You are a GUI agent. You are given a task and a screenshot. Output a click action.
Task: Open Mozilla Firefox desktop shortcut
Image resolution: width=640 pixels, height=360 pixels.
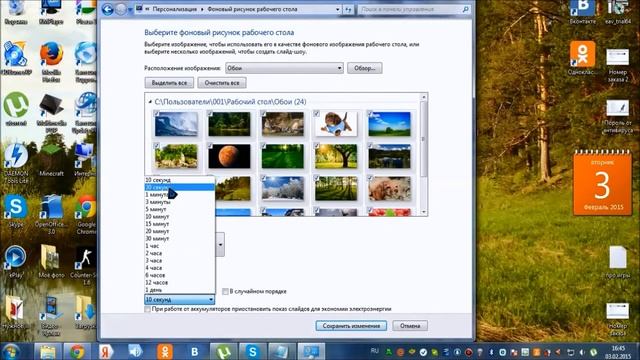pos(51,61)
